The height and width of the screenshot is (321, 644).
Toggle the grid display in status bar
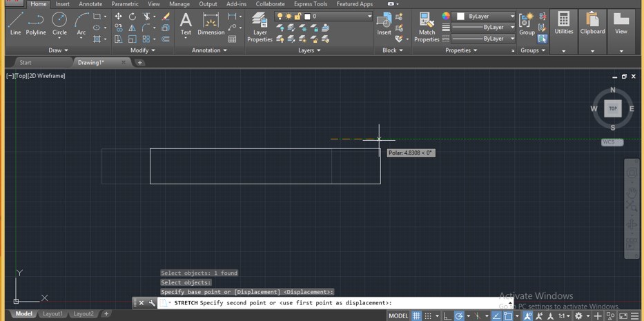tap(416, 315)
